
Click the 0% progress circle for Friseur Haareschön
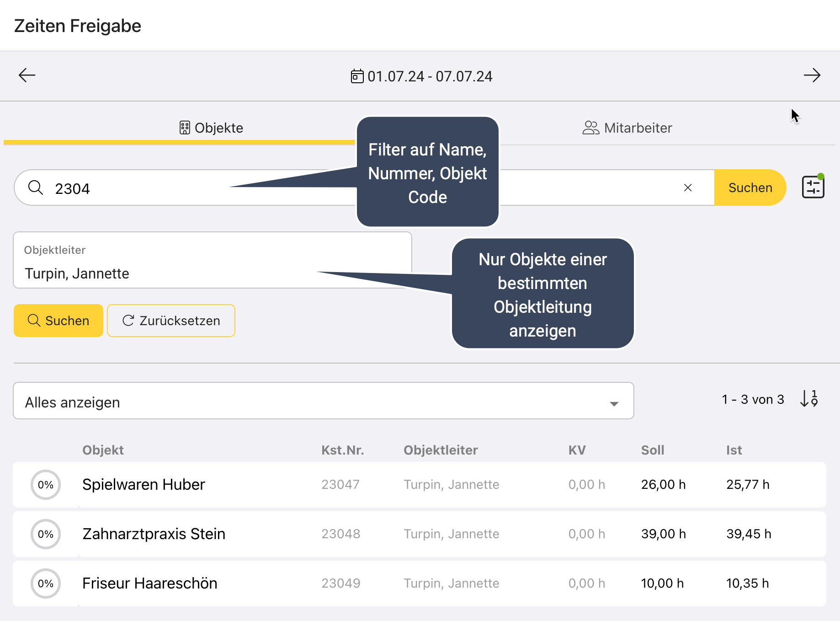(x=46, y=584)
